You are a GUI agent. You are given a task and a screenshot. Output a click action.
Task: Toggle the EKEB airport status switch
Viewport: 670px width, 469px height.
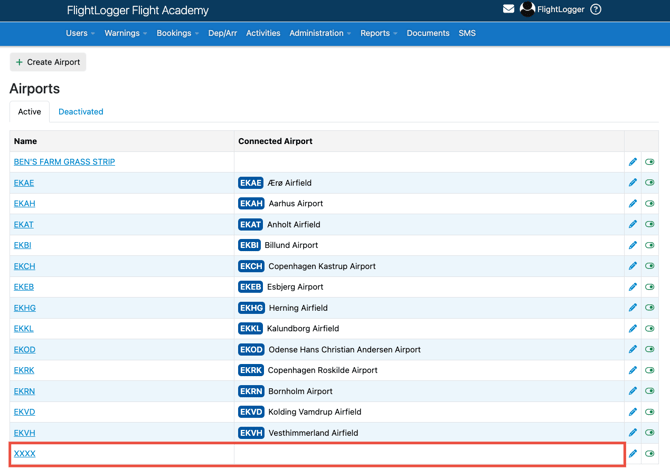pos(650,287)
